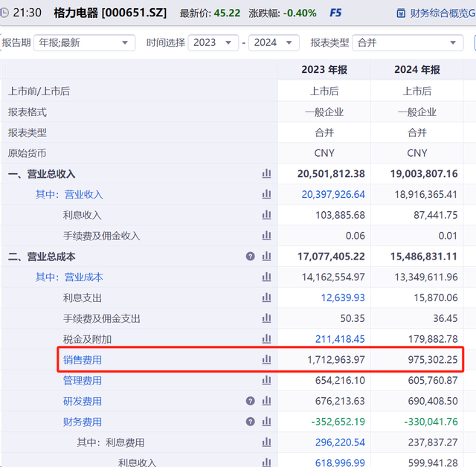This screenshot has height=467, width=476.
Task: Select the 上市前/上市后 row label
Action: (x=39, y=91)
